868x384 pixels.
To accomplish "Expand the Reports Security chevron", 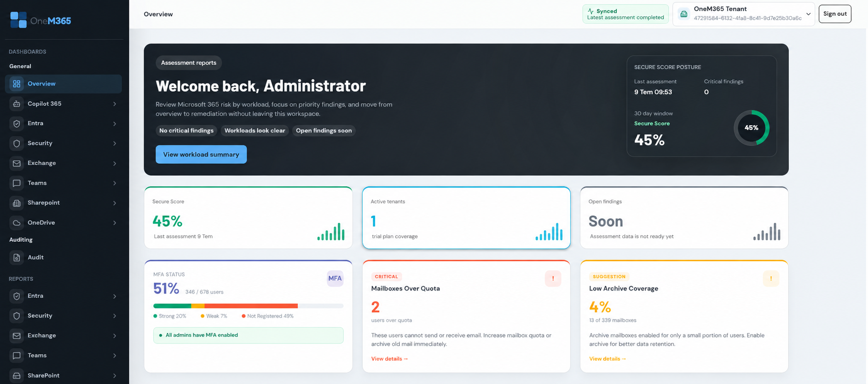I will (115, 316).
